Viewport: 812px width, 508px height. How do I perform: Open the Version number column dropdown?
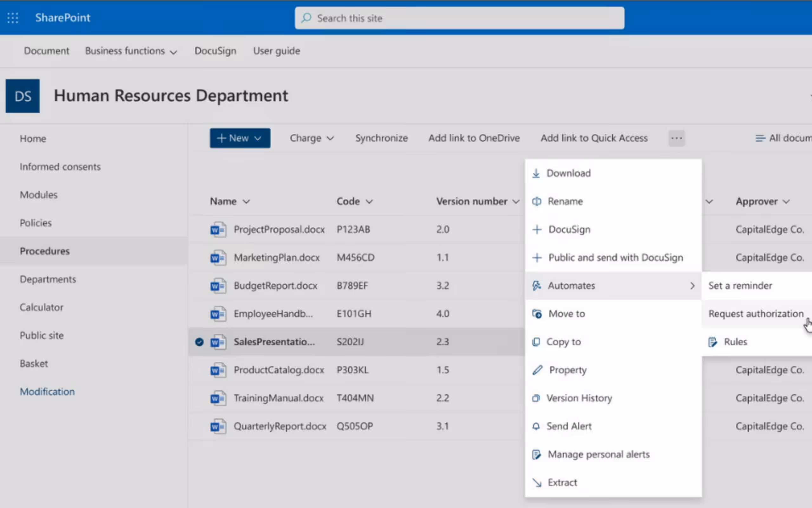(x=516, y=202)
